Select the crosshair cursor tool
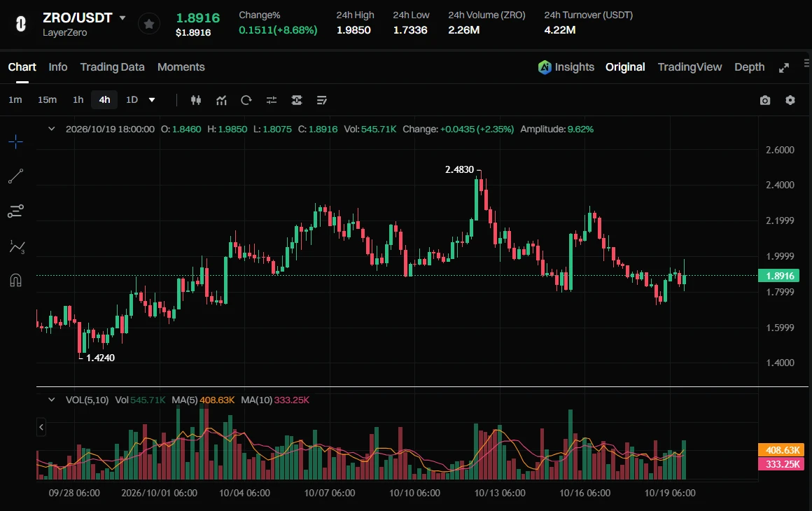The image size is (812, 511). [x=15, y=141]
